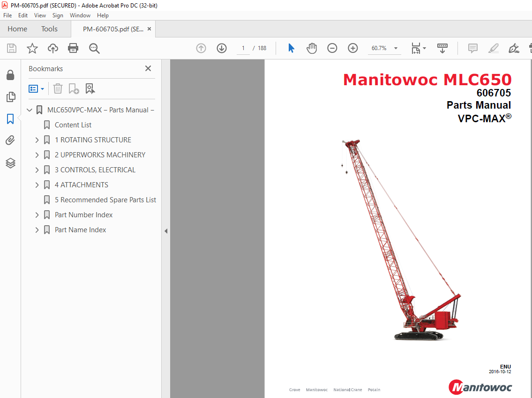
Task: Select the PM-606705.pdf document tab
Action: tap(113, 29)
